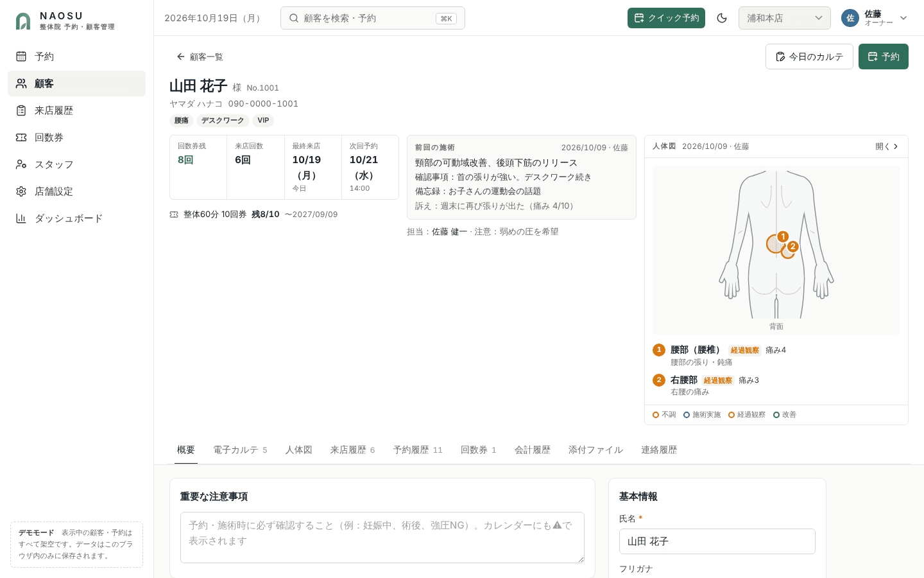Click the 氏名 field with 山田 花子
The image size is (924, 578).
[x=717, y=541]
